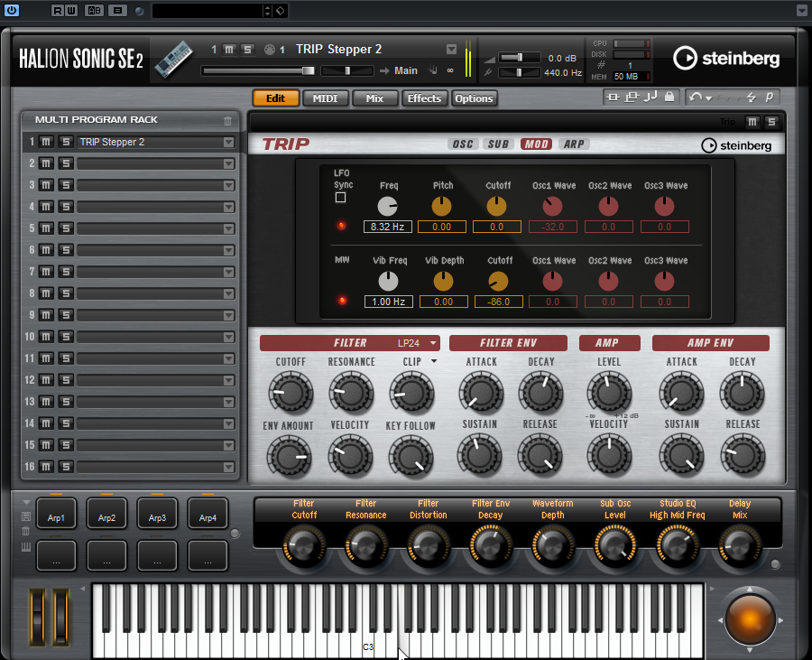The height and width of the screenshot is (660, 812).
Task: Toggle solo button in the header program slot
Action: [247, 50]
